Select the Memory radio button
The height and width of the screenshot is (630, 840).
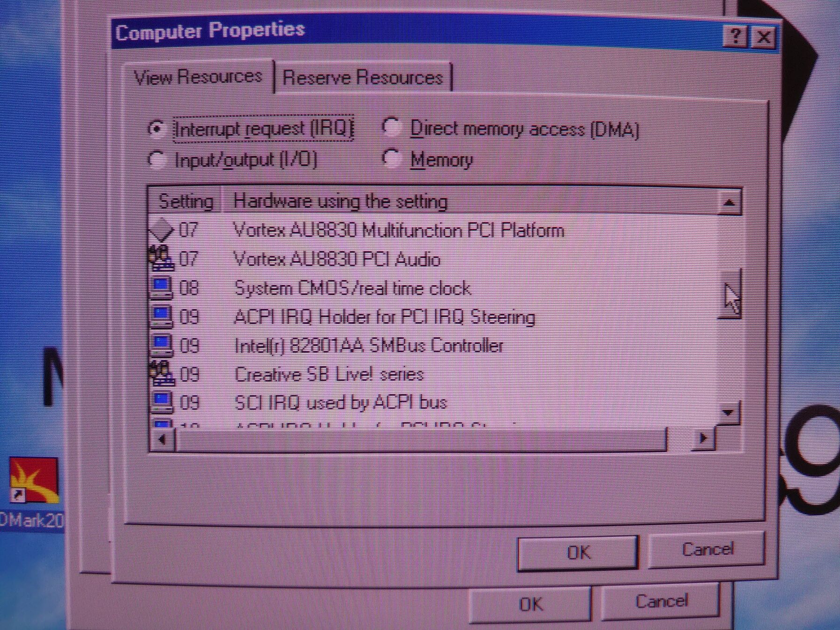click(x=391, y=158)
